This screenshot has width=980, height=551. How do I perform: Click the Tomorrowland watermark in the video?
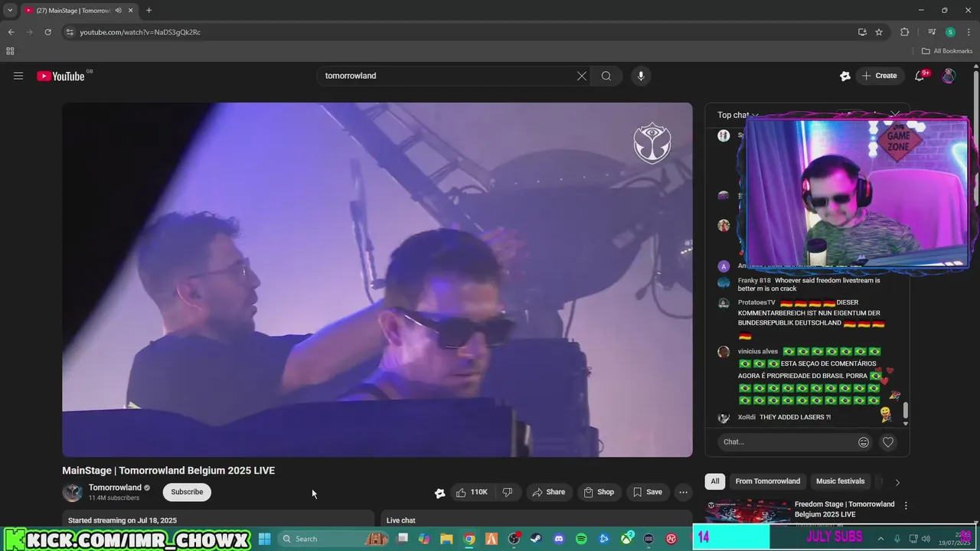pos(652,143)
